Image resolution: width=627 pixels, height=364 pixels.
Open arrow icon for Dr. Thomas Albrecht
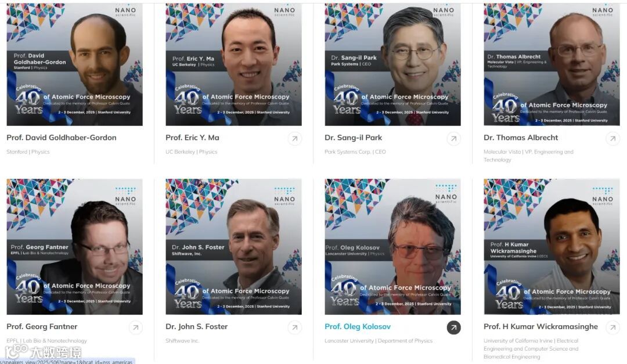(612, 139)
